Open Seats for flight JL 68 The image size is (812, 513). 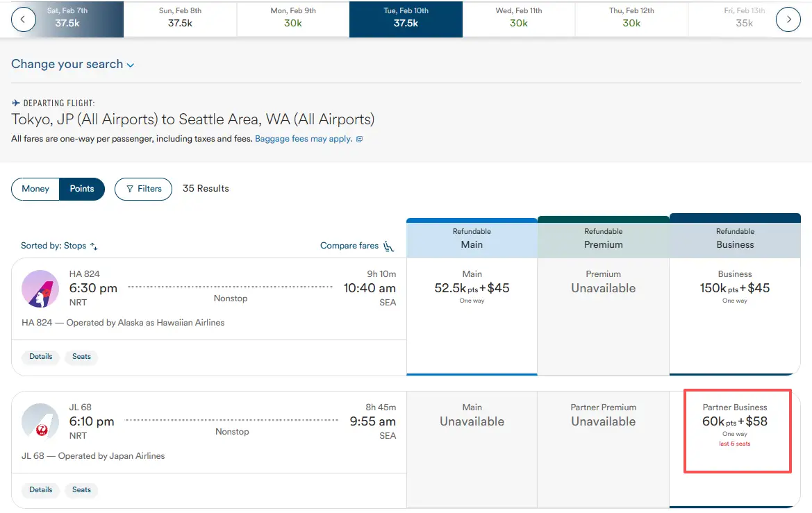tap(82, 490)
